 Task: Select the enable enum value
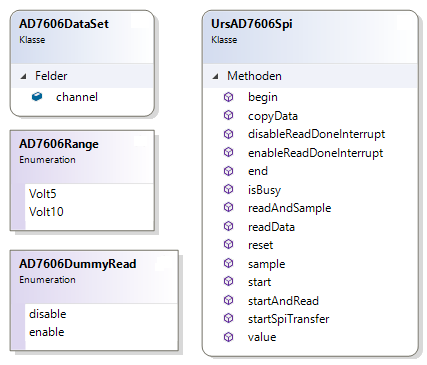(x=47, y=332)
